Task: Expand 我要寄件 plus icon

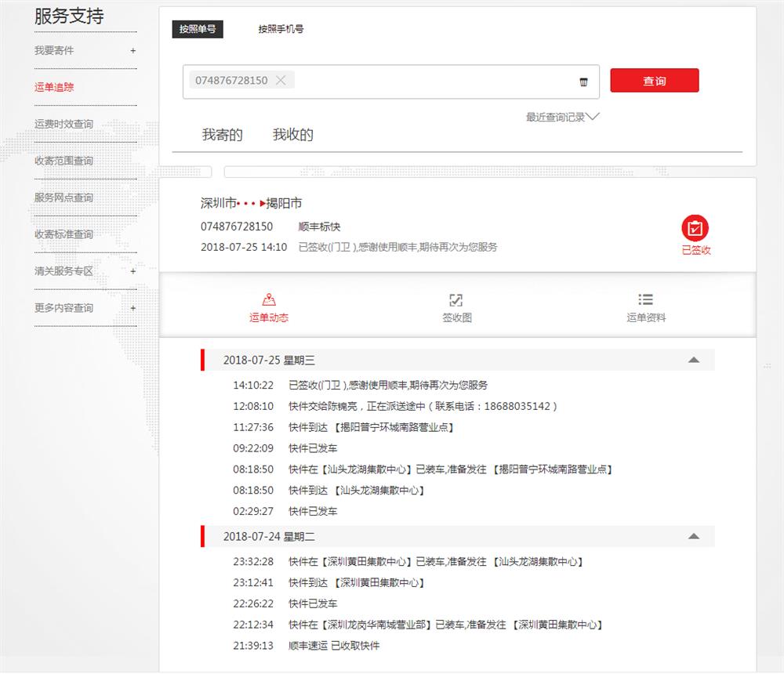Action: click(x=133, y=50)
